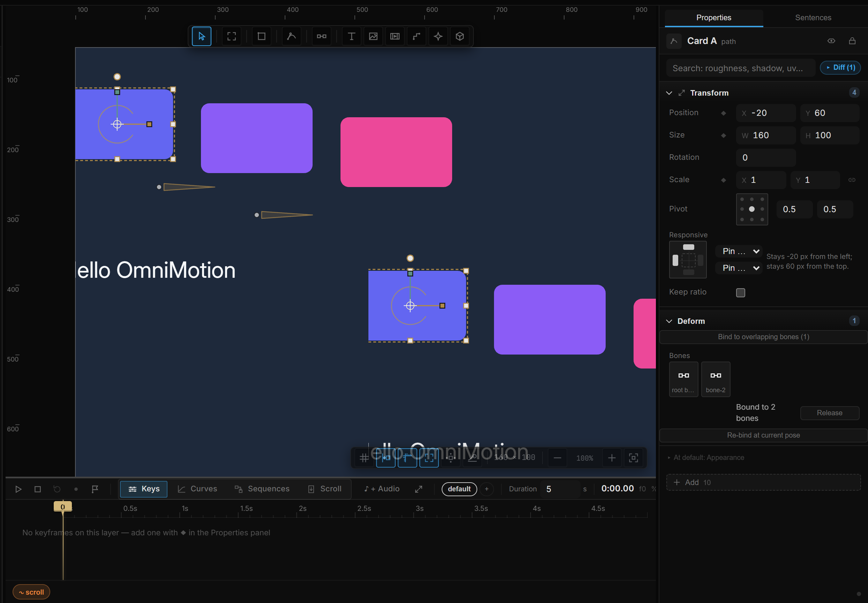Toggle the grid overlay in canvas bar
This screenshot has width=868, height=603.
(x=364, y=458)
